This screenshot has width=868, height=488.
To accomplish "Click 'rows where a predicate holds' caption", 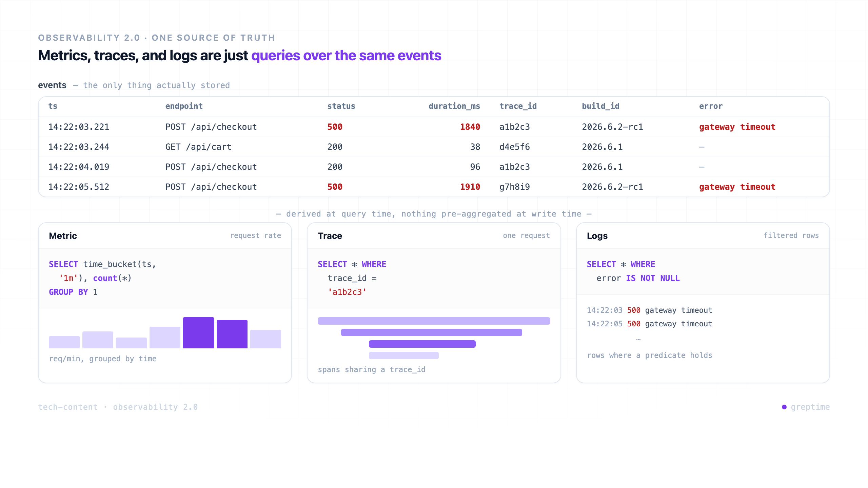I will point(650,355).
